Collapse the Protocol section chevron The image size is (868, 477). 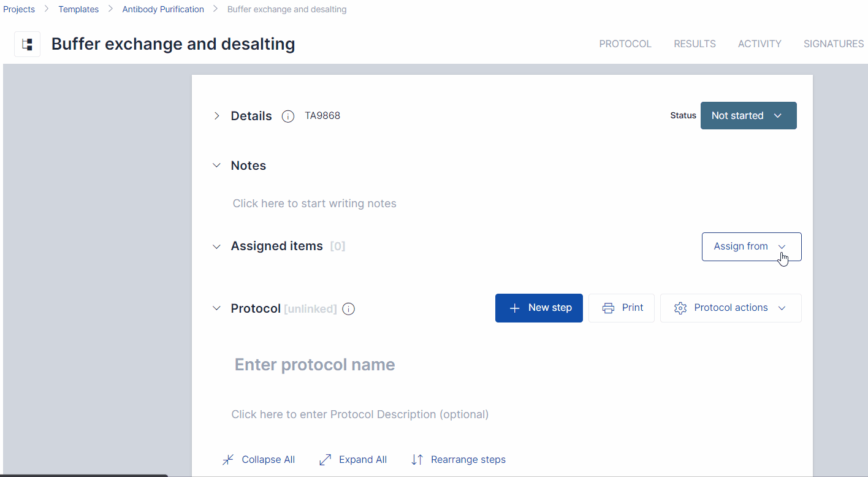click(x=216, y=308)
